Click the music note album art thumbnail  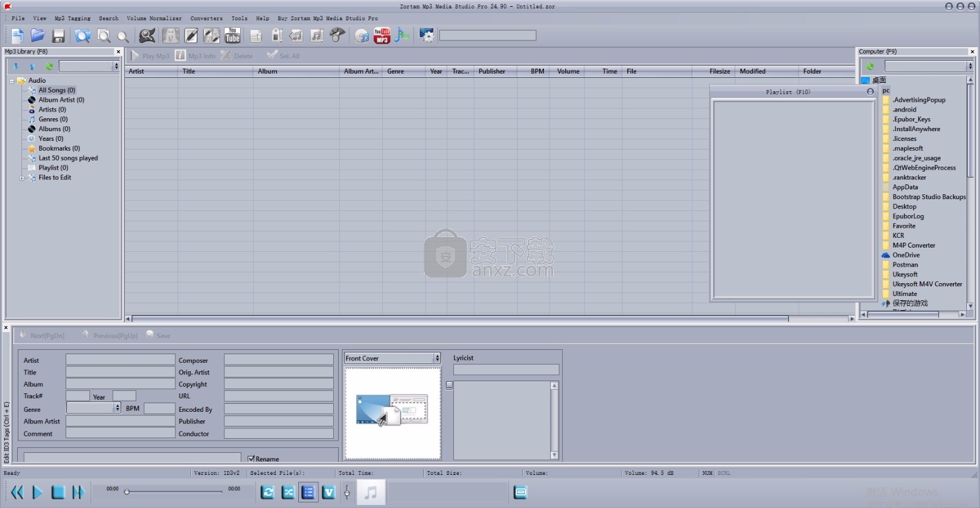[x=371, y=492]
